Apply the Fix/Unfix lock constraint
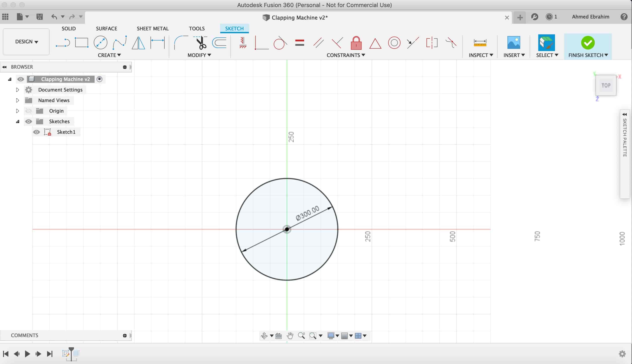Screen dimensions: 632x364 coord(356,43)
